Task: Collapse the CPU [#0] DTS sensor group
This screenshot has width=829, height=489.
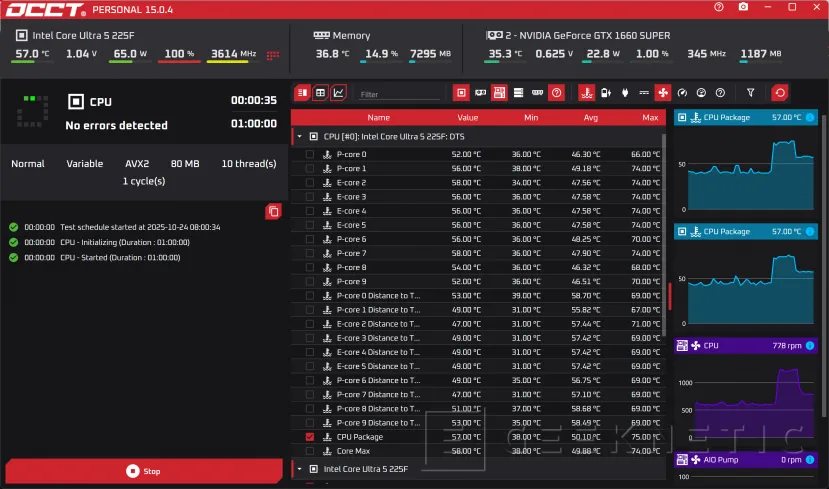Action: [x=299, y=136]
